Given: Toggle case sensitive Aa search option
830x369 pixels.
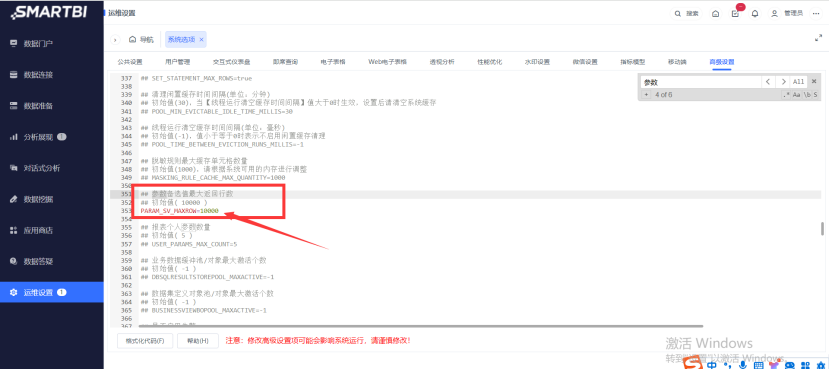Looking at the screenshot, I should [796, 95].
